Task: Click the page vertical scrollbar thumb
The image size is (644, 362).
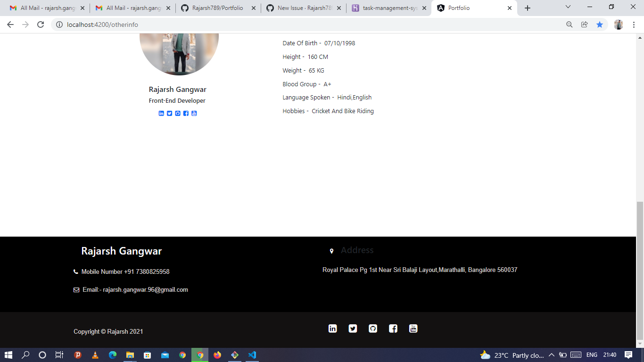Action: 640,271
